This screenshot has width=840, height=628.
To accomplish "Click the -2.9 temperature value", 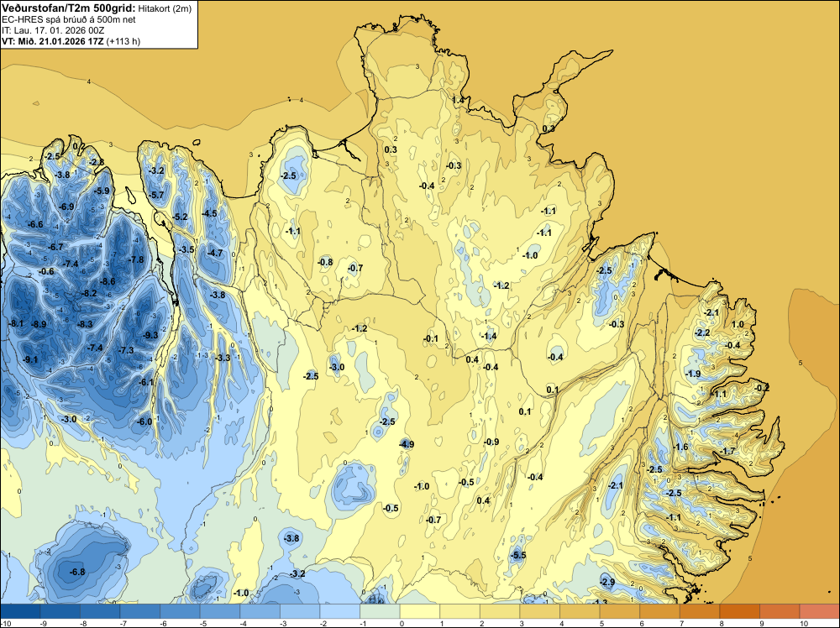I will pos(607,582).
